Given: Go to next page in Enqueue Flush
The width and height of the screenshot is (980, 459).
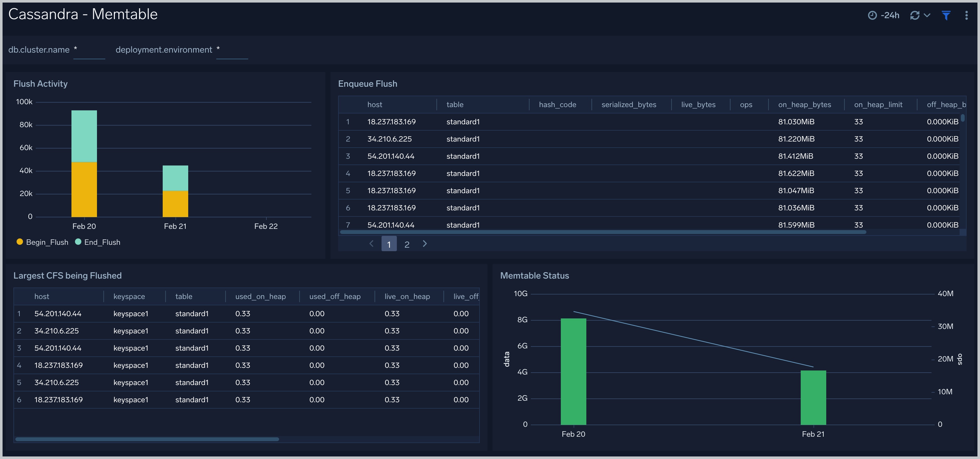Looking at the screenshot, I should tap(425, 244).
